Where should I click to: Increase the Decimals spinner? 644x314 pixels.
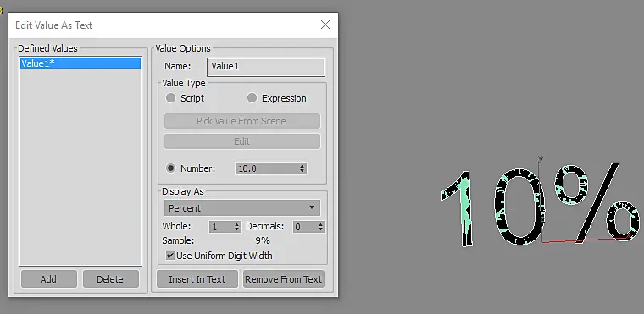(x=321, y=224)
